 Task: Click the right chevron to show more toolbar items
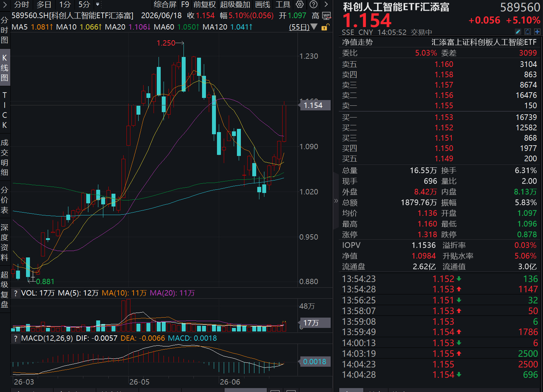[326, 4]
